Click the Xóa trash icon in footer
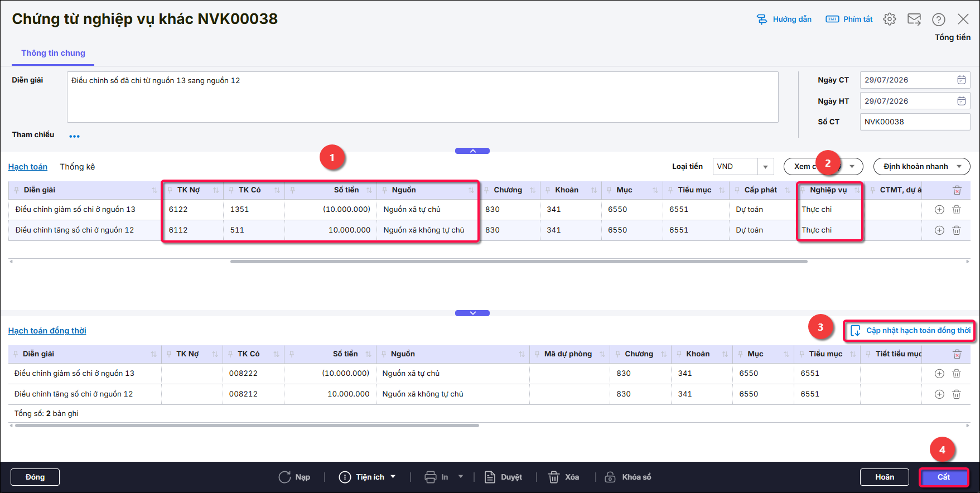 [554, 477]
